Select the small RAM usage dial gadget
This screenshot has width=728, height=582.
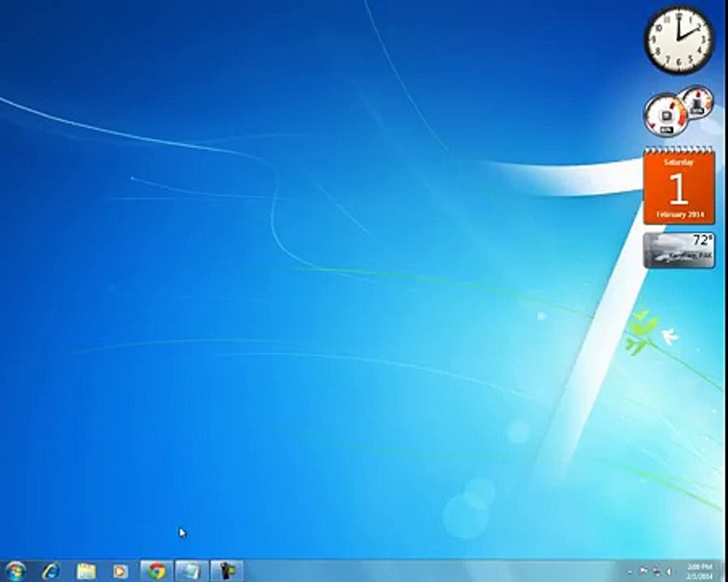[697, 103]
